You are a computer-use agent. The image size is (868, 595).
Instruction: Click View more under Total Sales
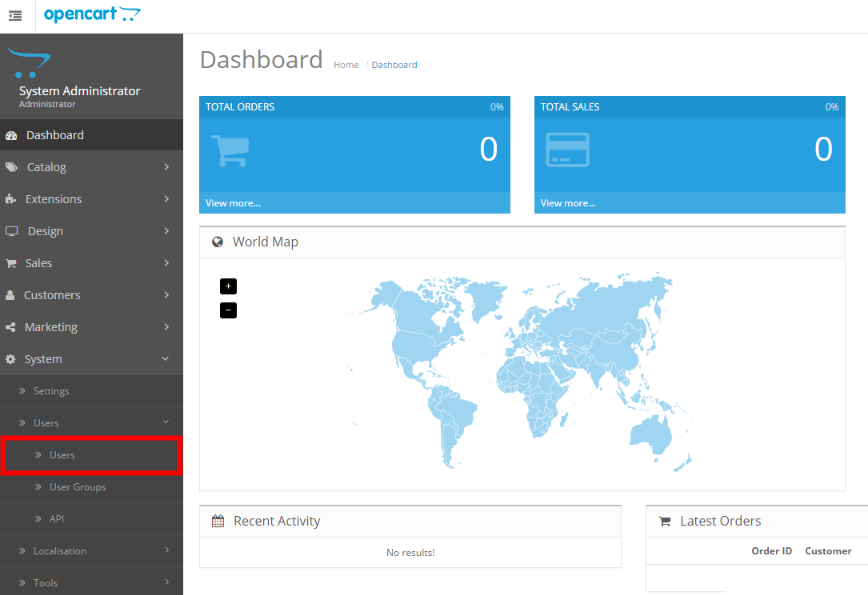(x=568, y=203)
